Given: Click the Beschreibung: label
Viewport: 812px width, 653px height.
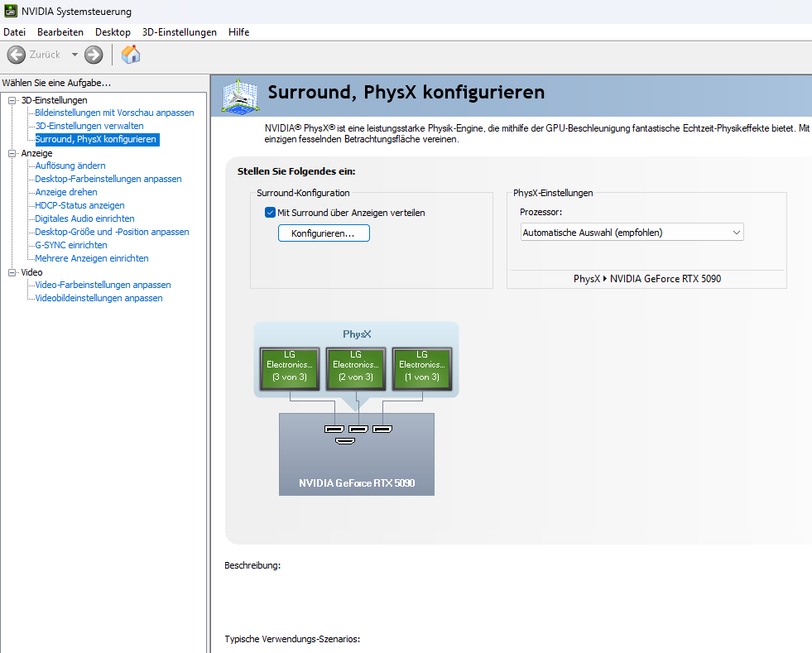Looking at the screenshot, I should 252,565.
